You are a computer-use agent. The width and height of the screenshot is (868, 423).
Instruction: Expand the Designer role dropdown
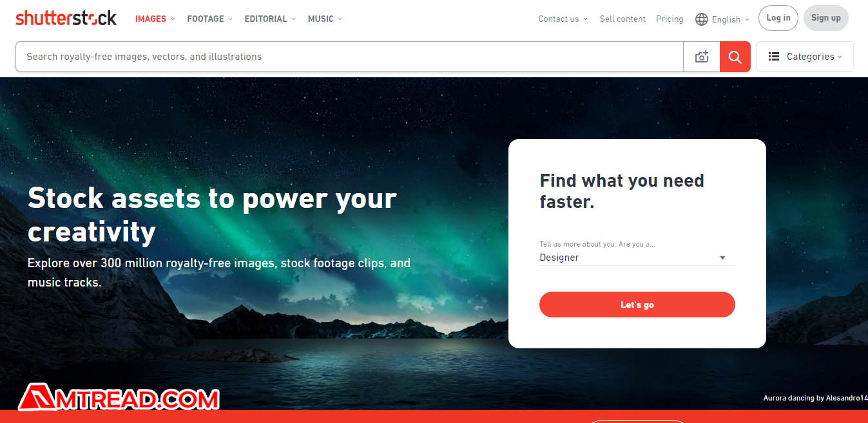click(x=637, y=258)
